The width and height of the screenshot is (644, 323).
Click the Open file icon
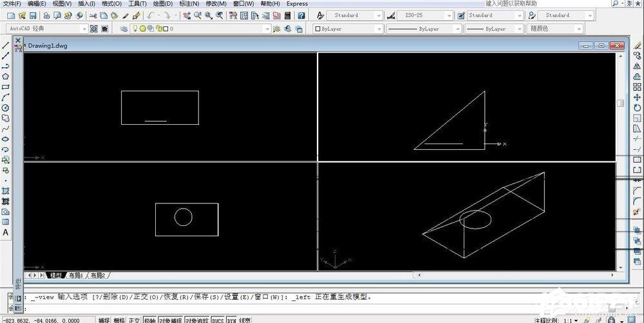(22, 15)
